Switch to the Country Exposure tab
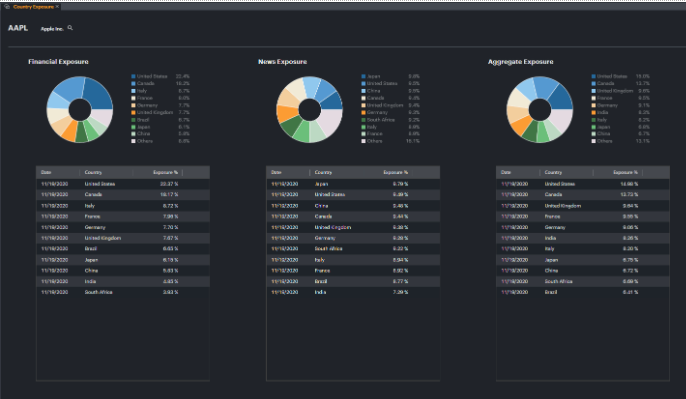 [33, 7]
